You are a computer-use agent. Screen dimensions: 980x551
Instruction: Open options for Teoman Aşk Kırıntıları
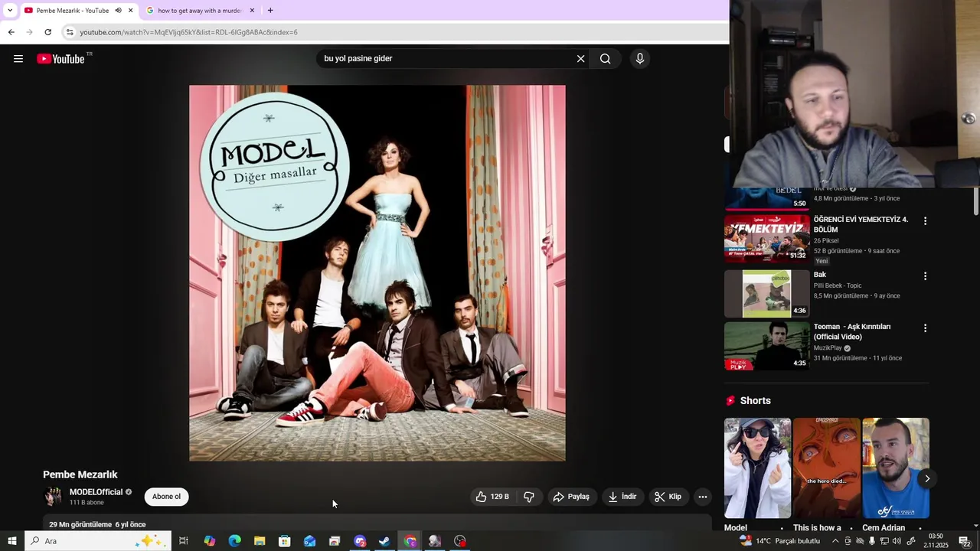tap(925, 328)
